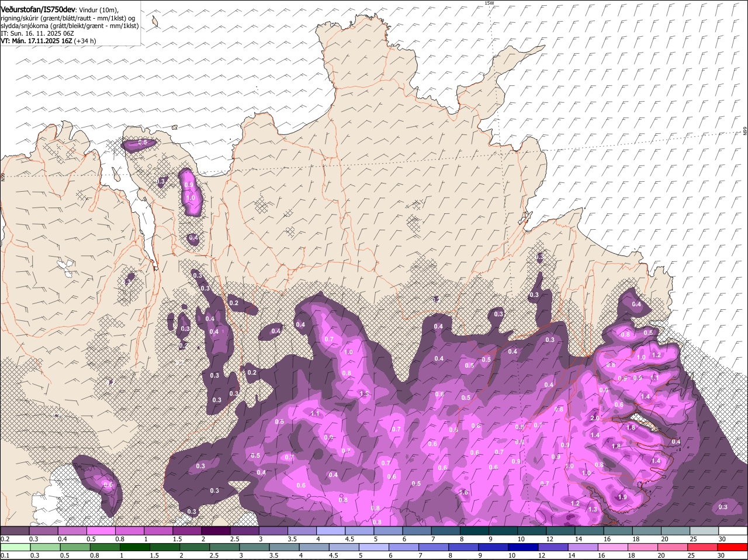Pick the 4.5–5 swatch in the lower legend

(x=344, y=547)
